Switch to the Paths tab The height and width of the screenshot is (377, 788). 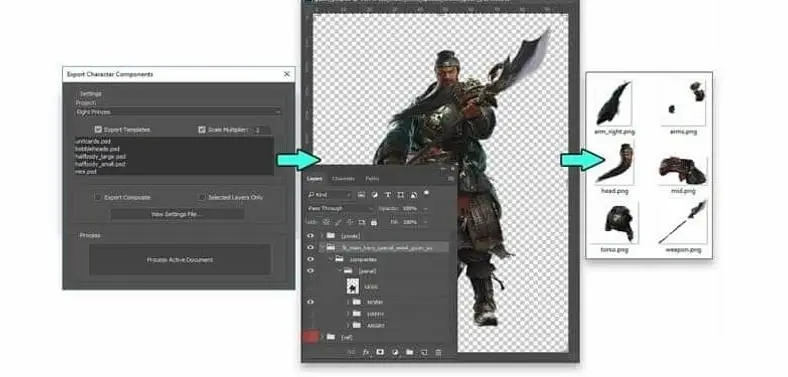pos(372,178)
